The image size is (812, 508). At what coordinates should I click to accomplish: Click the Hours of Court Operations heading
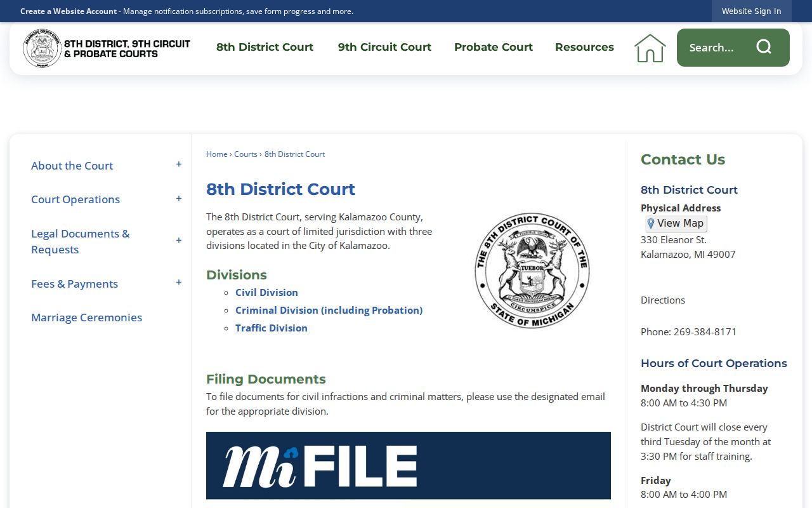pos(714,363)
